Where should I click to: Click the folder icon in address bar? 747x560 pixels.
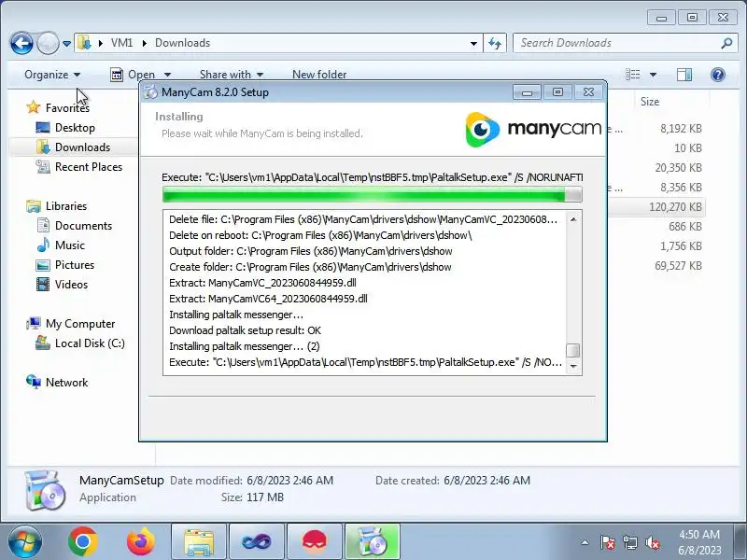tap(84, 43)
